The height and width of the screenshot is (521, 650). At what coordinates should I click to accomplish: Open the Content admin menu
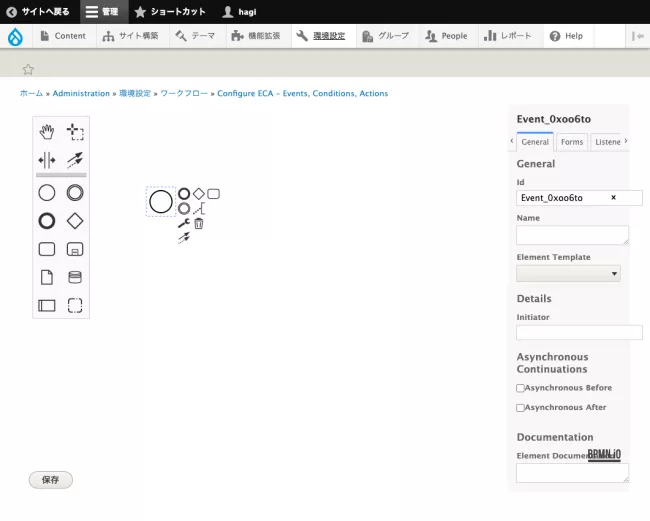tap(63, 36)
